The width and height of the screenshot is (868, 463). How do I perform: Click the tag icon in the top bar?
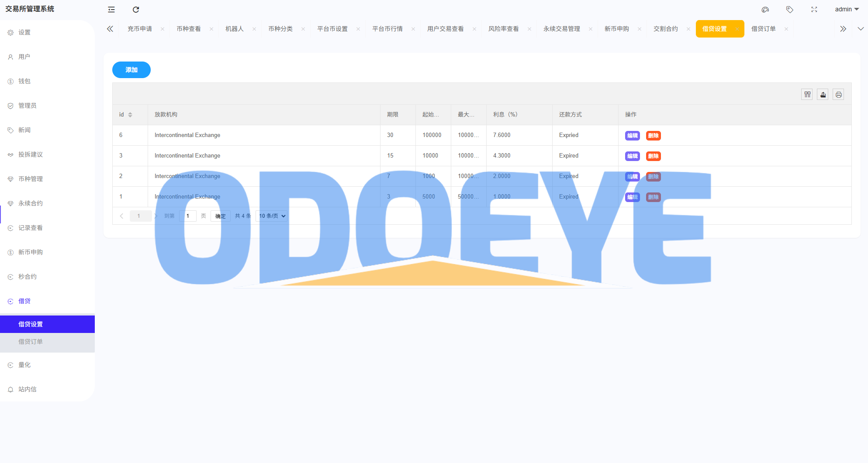click(x=789, y=9)
